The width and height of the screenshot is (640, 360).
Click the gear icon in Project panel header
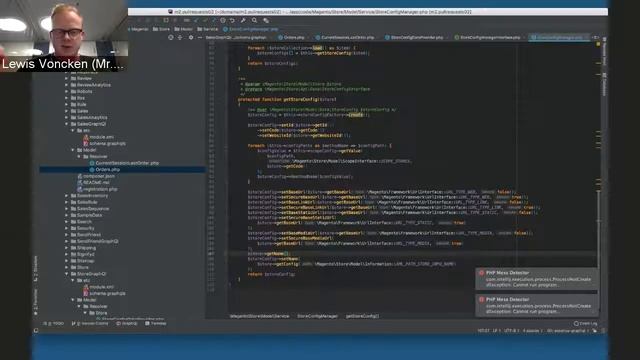tap(191, 37)
